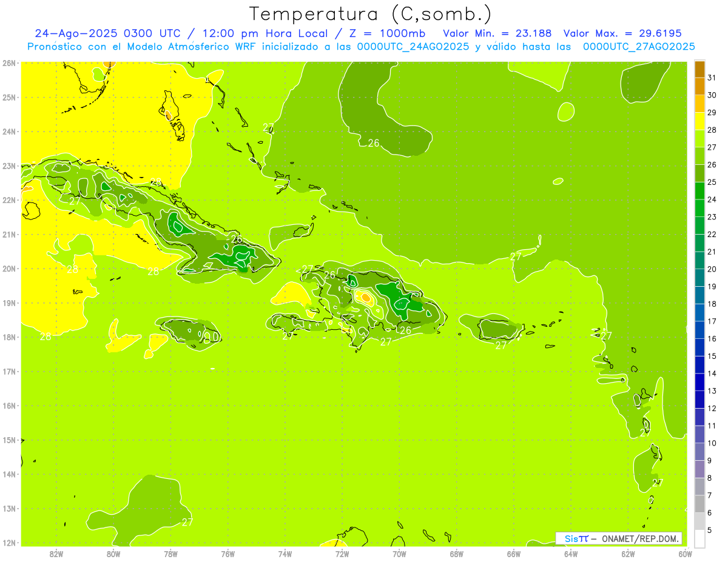Pick the white swatch below legend 5

(699, 538)
